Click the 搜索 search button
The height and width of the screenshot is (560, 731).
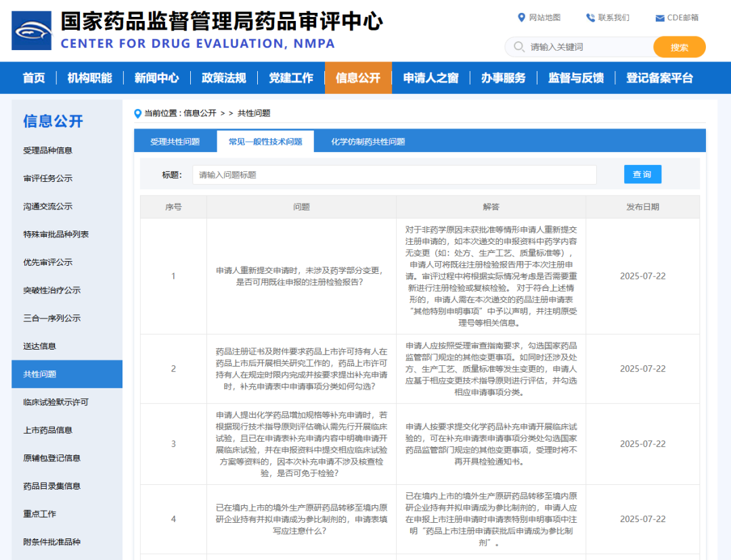tap(679, 47)
